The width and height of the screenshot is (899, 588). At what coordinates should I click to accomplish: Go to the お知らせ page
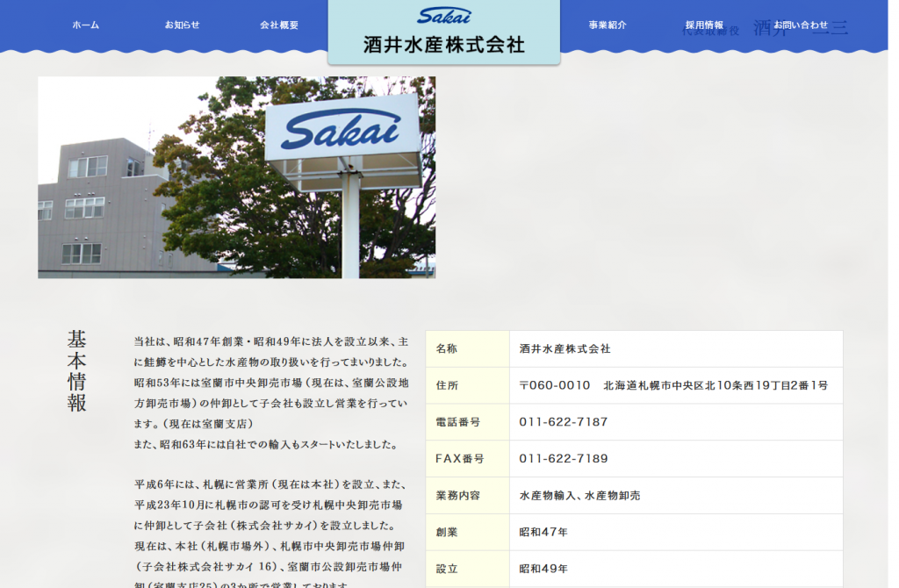click(182, 25)
